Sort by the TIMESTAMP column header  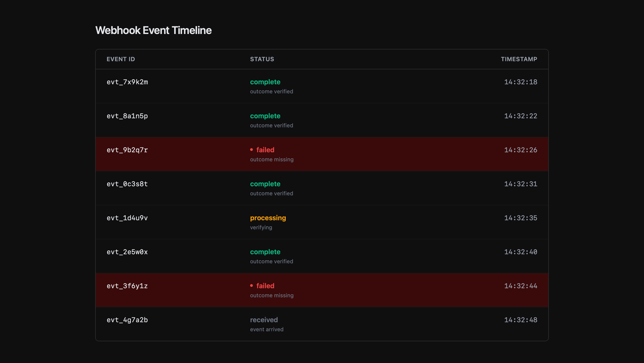tap(519, 59)
